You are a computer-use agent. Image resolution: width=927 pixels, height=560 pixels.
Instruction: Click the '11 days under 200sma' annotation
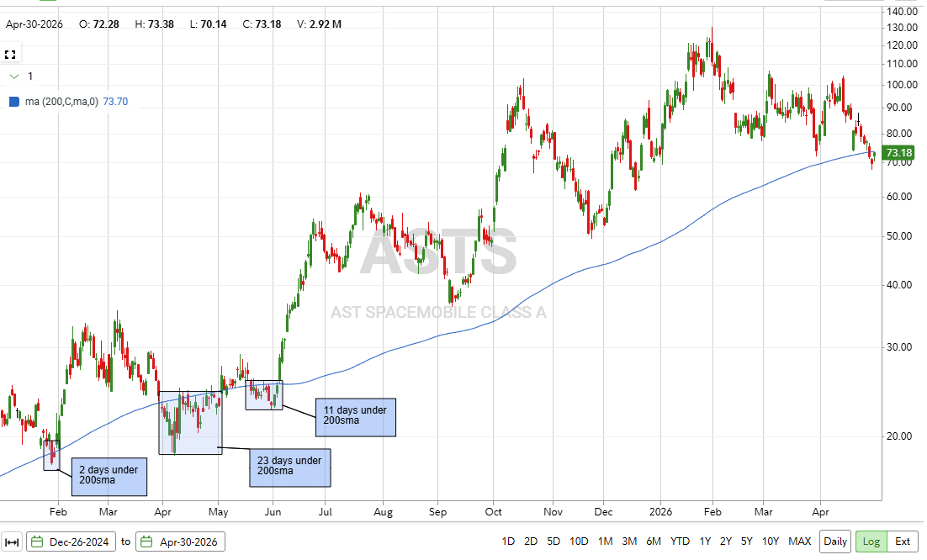click(x=355, y=417)
